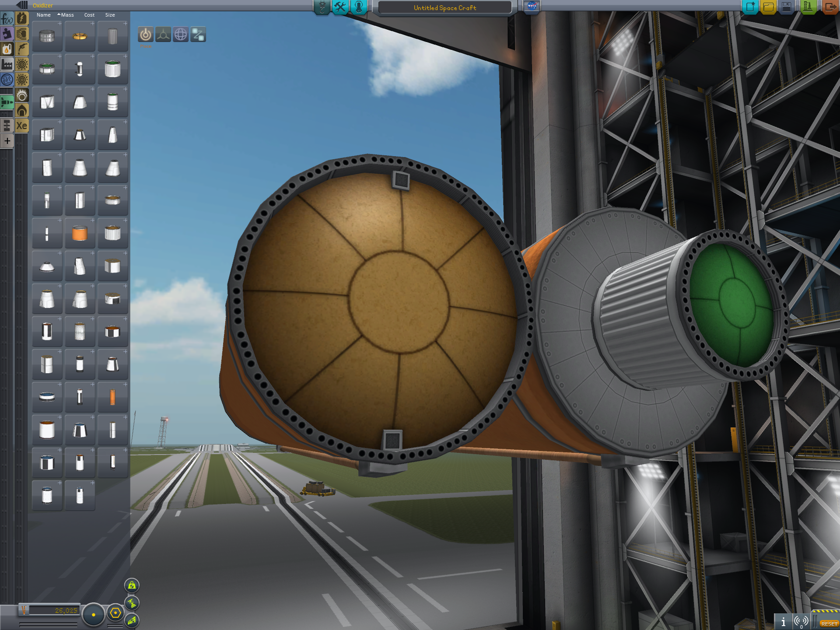
Task: Pick the white ribbed green-top tank
Action: 112,69
